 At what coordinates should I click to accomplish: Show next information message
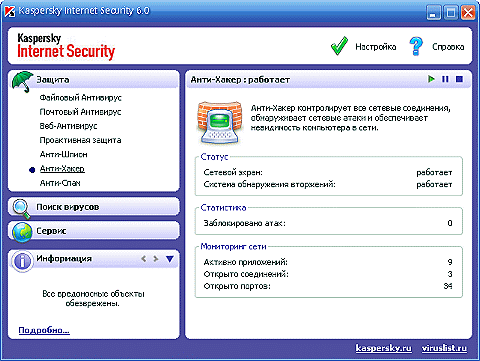tap(156, 258)
